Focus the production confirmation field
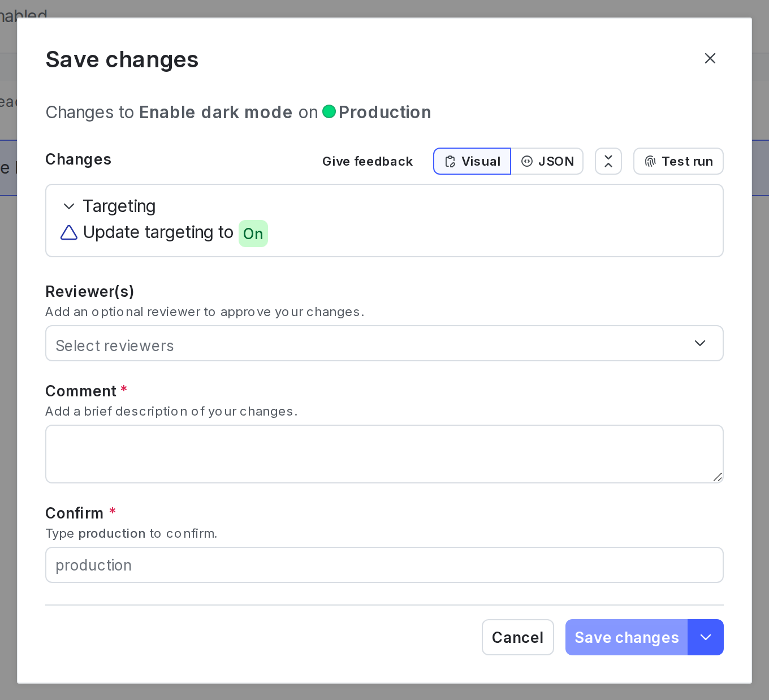769x700 pixels. (x=384, y=565)
